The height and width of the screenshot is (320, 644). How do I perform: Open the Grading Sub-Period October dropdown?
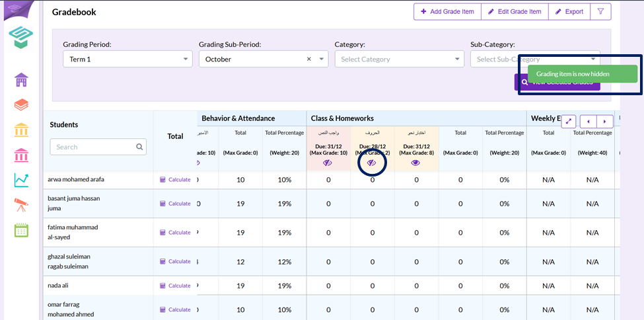click(264, 60)
